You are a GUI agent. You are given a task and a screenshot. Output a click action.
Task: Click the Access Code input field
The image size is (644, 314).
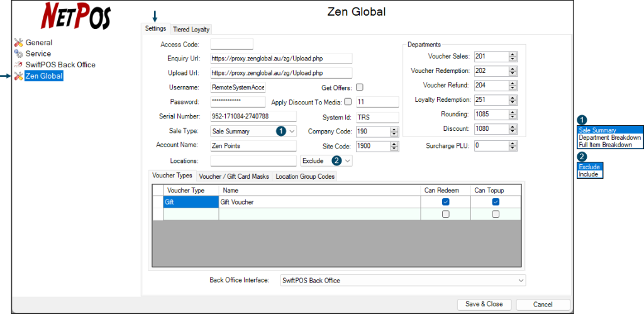click(x=231, y=44)
